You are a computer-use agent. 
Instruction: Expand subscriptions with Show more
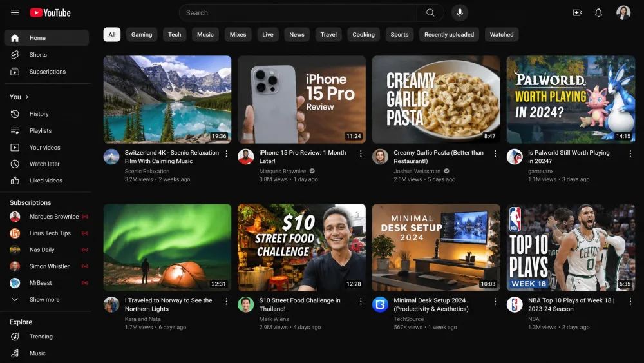click(46, 300)
